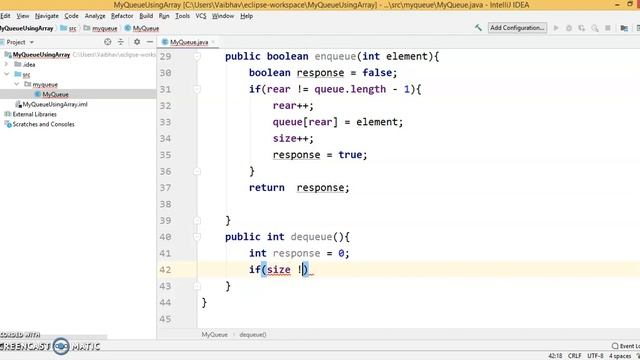This screenshot has width=640, height=360.
Task: Click myqueue in the navigation breadcrumb
Action: 104,28
